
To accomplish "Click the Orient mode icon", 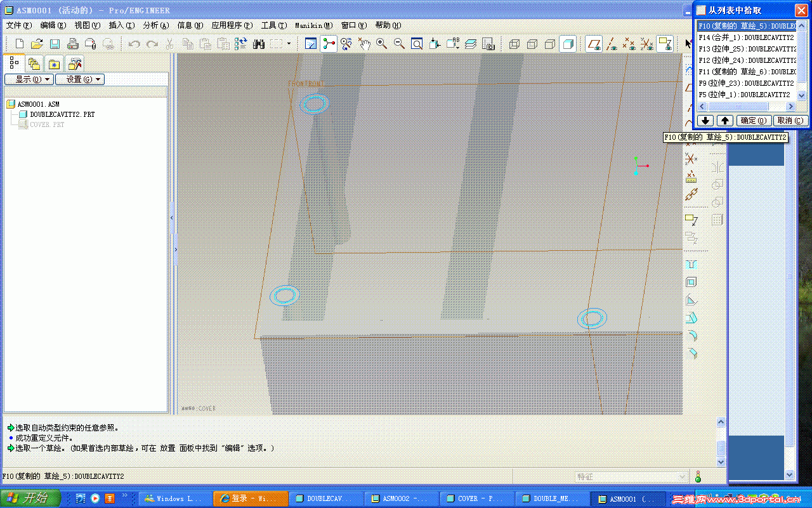I will pyautogui.click(x=346, y=44).
